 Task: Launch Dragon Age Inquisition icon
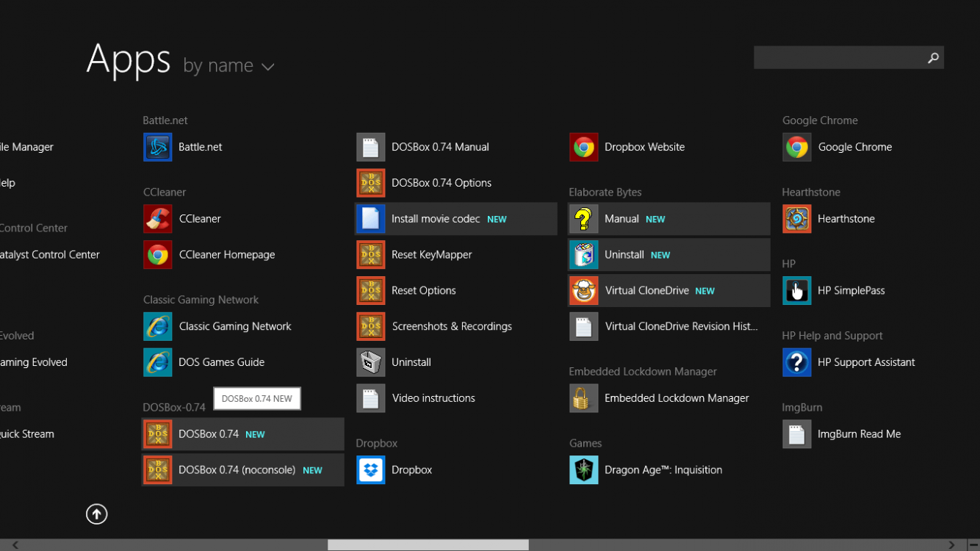click(x=583, y=470)
